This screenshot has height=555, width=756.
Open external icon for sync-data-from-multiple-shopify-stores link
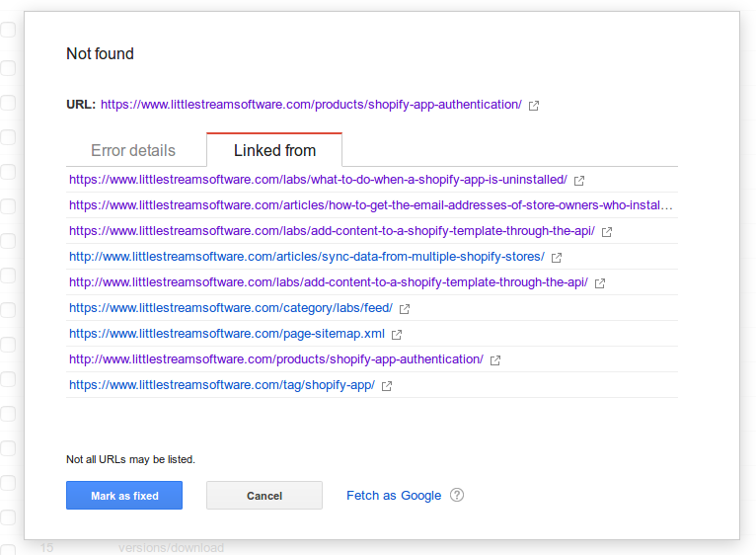tap(557, 258)
